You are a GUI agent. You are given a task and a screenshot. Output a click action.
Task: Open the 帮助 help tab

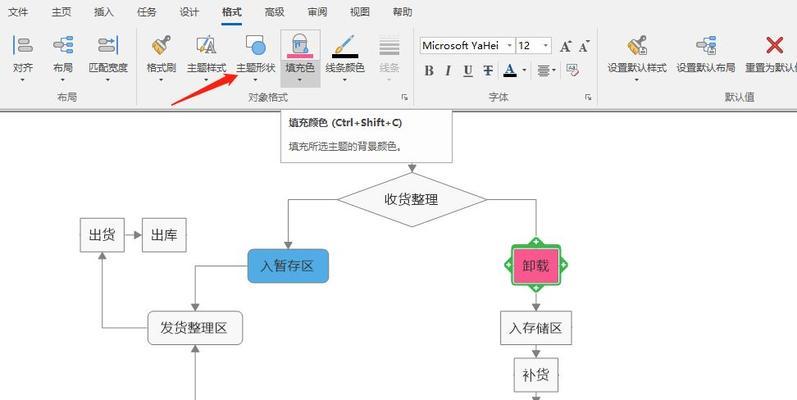(x=403, y=12)
